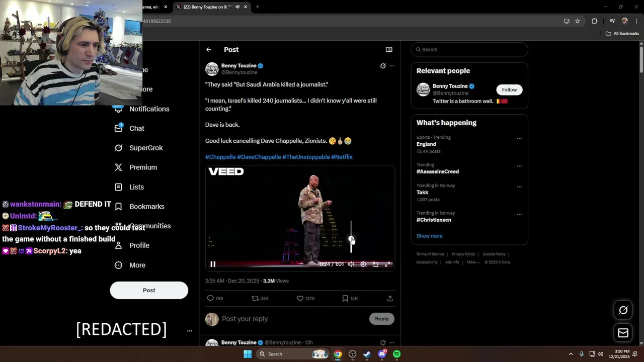Image resolution: width=644 pixels, height=362 pixels.
Task: Open SuperGrok from the sidebar
Action: pos(139,148)
